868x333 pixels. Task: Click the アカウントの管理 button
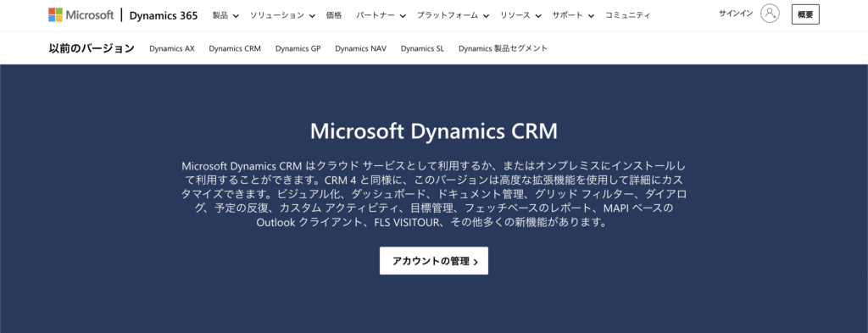pyautogui.click(x=434, y=260)
